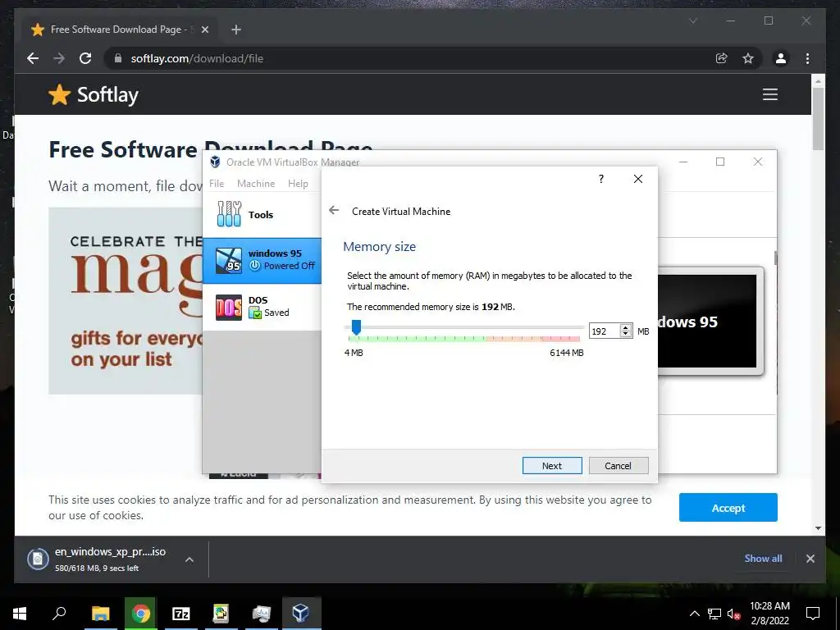Viewport: 840px width, 630px height.
Task: Accept the cookies on Softlay page
Action: pyautogui.click(x=728, y=507)
